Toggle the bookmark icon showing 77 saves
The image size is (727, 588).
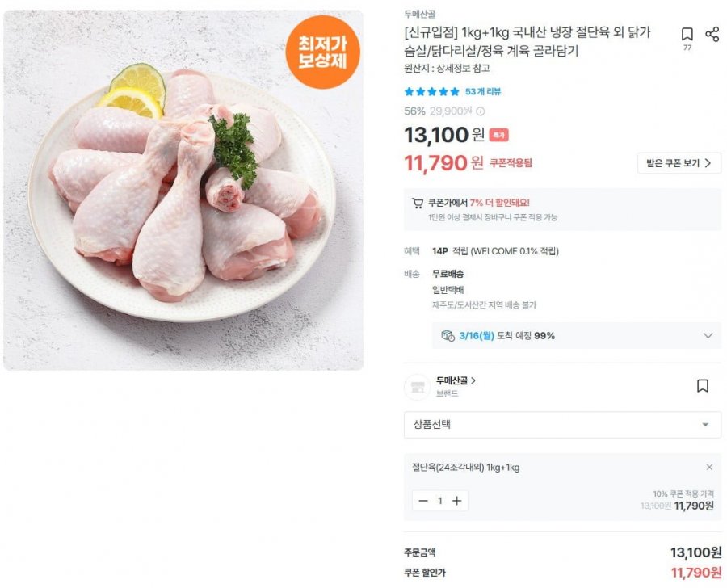pos(687,35)
